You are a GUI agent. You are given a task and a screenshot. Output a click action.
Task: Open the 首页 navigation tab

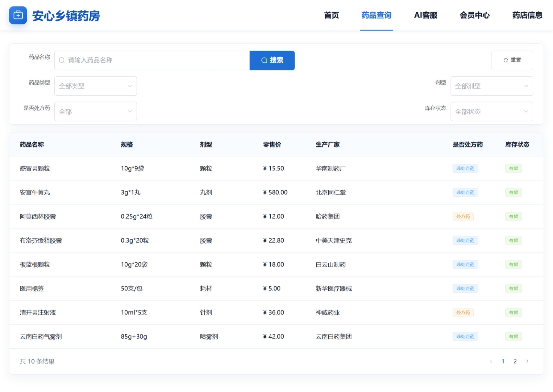[x=332, y=15]
